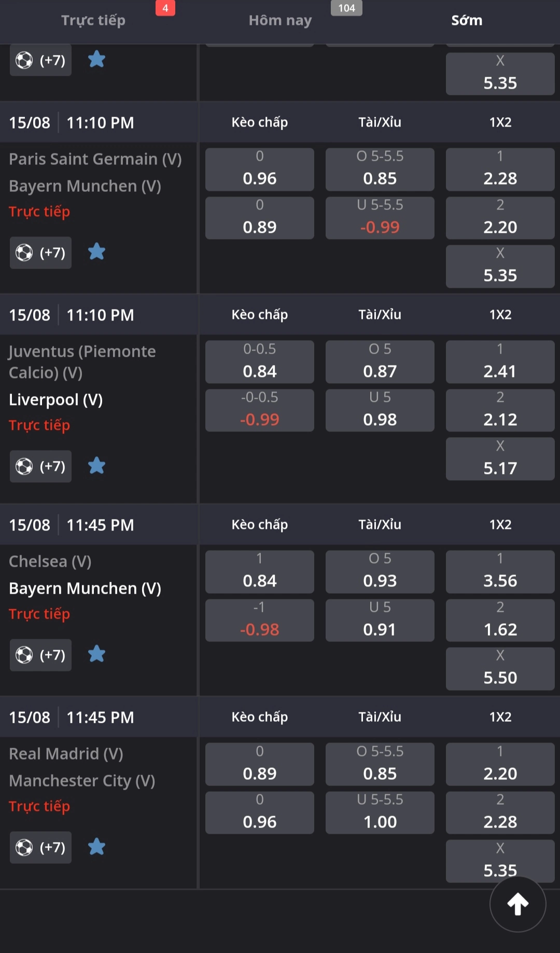Watch Trực tiếp stream for Juventus vs Liverpool
The image size is (560, 953).
[x=39, y=425]
